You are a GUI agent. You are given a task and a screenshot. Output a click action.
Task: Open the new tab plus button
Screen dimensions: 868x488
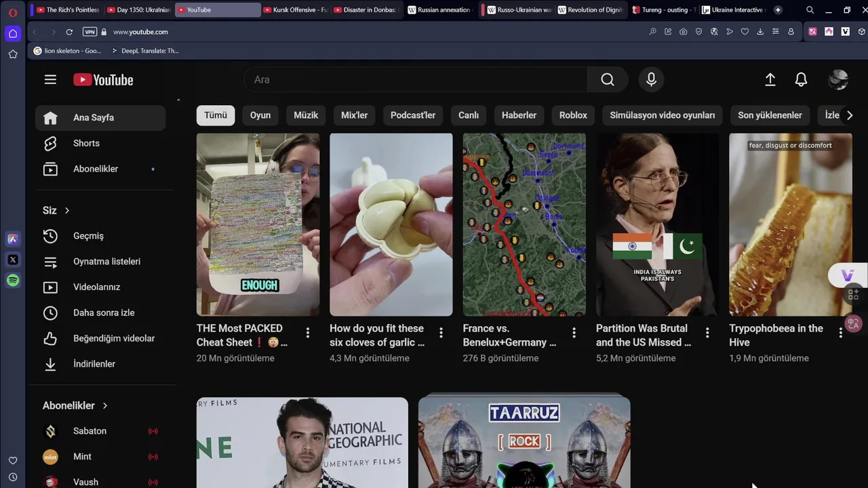(x=778, y=9)
